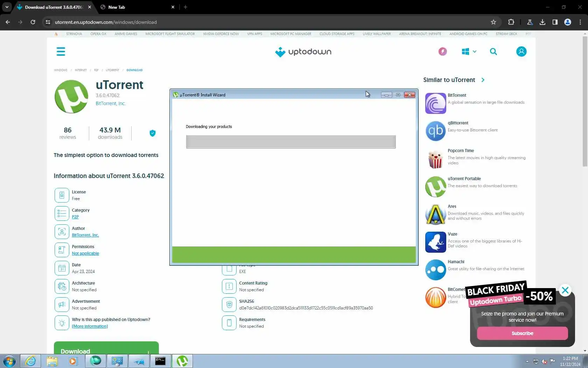The width and height of the screenshot is (588, 368).
Task: Close the Black Friday promo popup
Action: [x=565, y=290]
